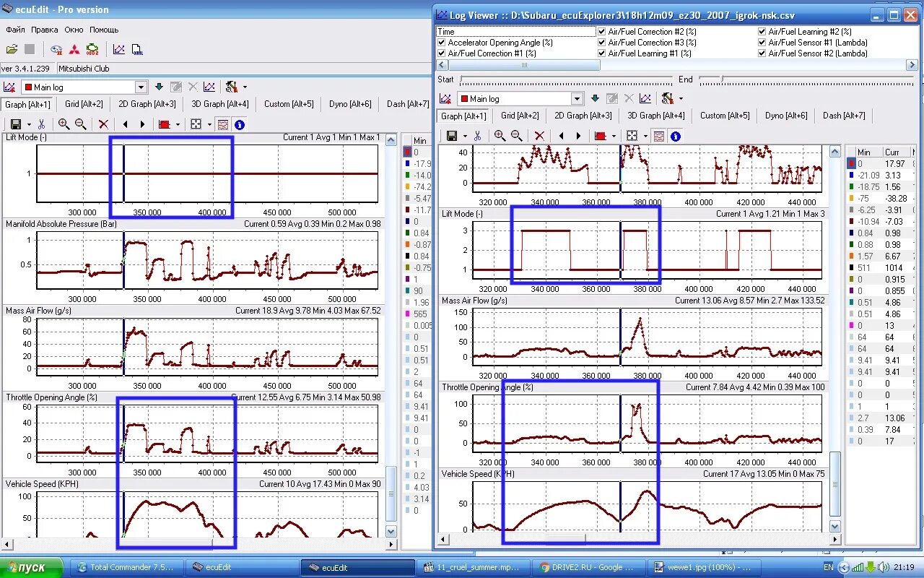Expand the save dropdown arrow in Log Viewer toolbar
The width and height of the screenshot is (924, 578).
pos(465,136)
